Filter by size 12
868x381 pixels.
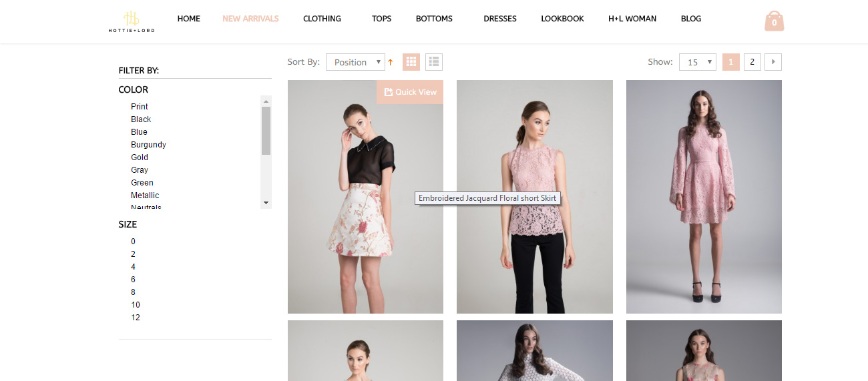click(x=136, y=318)
